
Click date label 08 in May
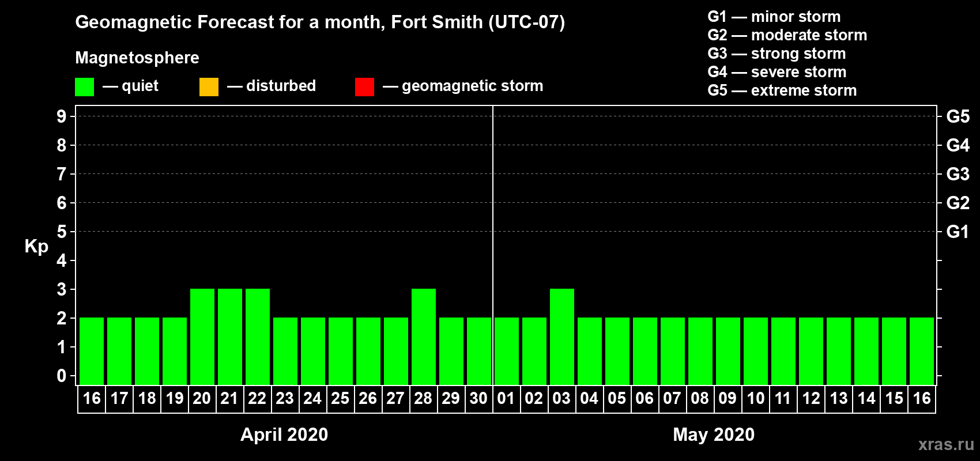(x=700, y=398)
